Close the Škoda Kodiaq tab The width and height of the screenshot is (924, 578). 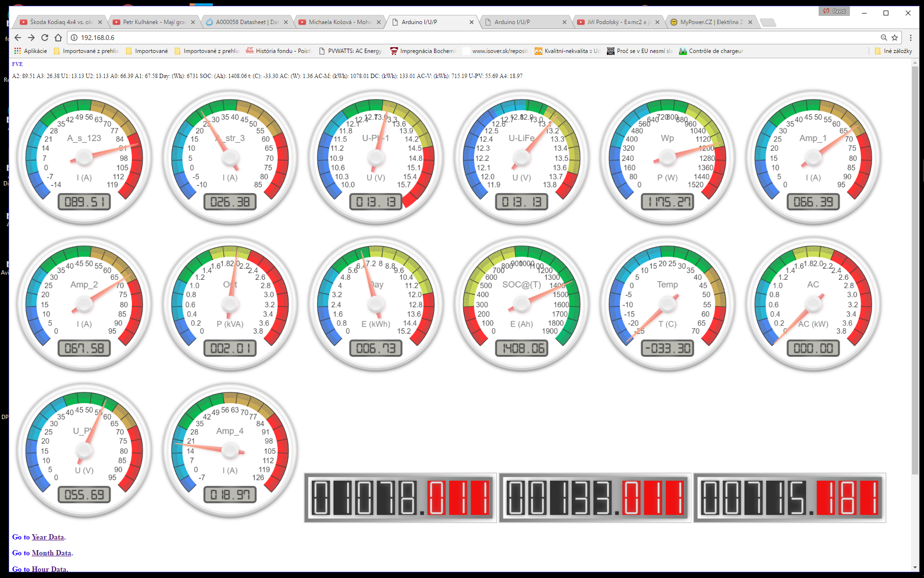click(100, 22)
